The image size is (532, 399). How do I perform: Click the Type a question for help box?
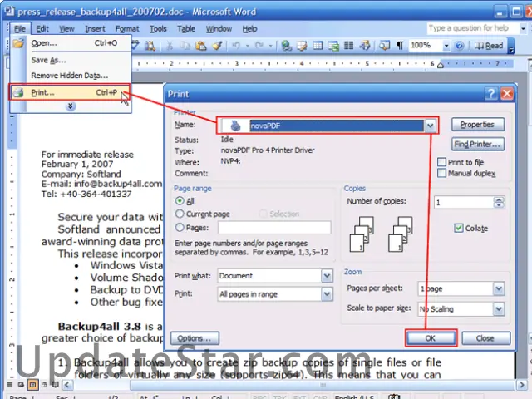[472, 28]
